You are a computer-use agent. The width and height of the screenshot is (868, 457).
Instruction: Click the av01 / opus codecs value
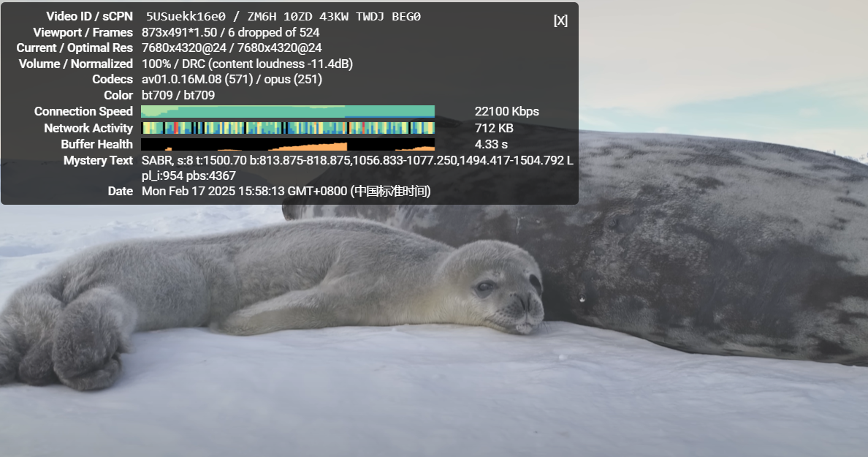(232, 79)
